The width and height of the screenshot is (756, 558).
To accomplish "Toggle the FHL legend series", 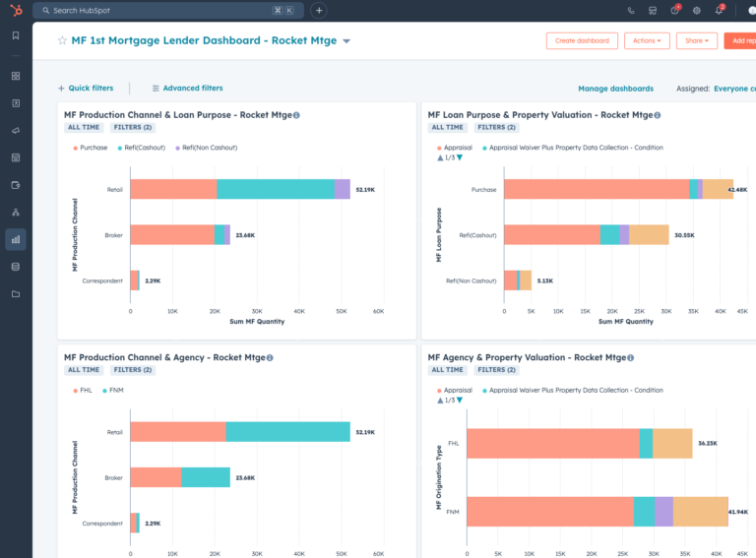I will tap(83, 391).
